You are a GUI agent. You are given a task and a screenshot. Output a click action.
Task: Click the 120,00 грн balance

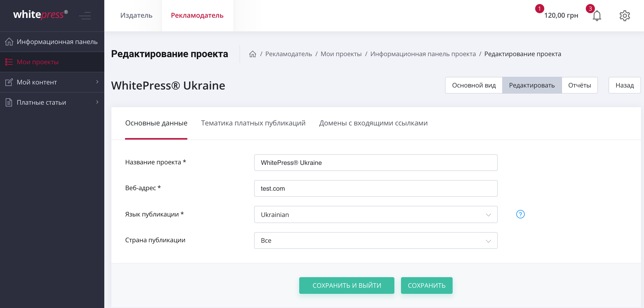[561, 15]
